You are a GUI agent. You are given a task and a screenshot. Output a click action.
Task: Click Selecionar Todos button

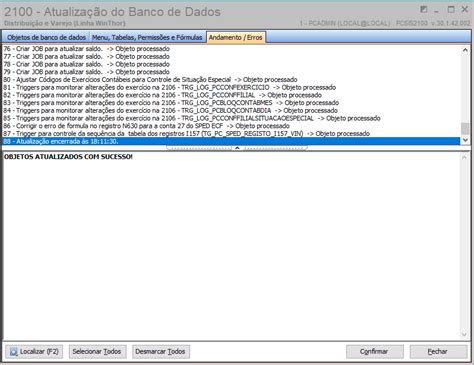click(x=97, y=351)
